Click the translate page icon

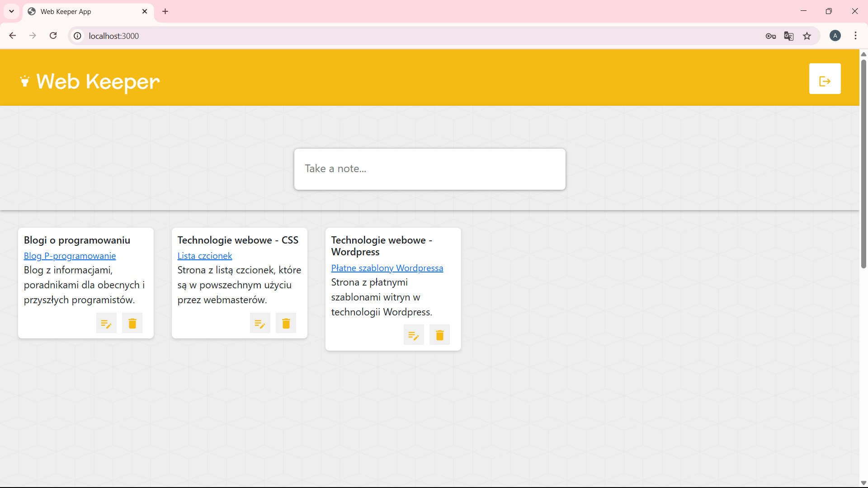[x=789, y=36]
